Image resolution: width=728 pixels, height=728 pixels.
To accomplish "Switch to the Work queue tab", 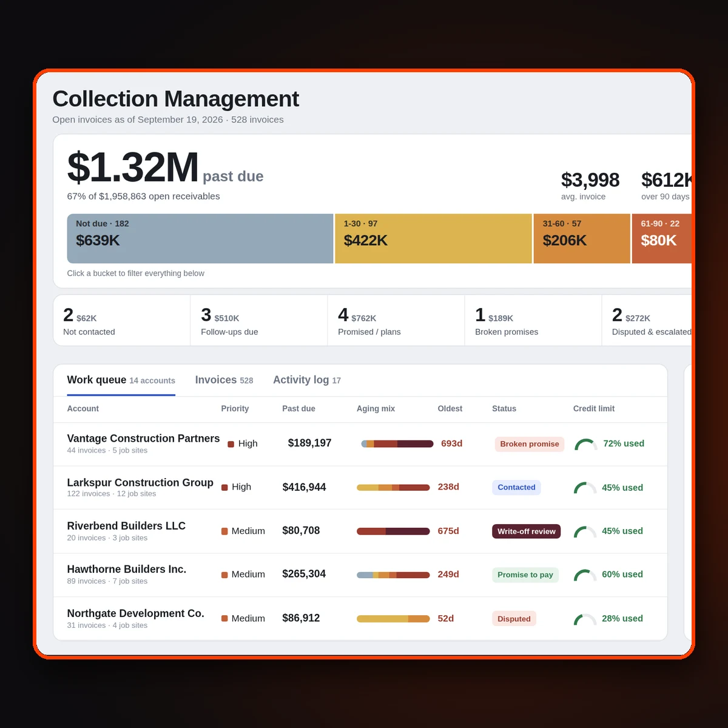I will (x=121, y=380).
